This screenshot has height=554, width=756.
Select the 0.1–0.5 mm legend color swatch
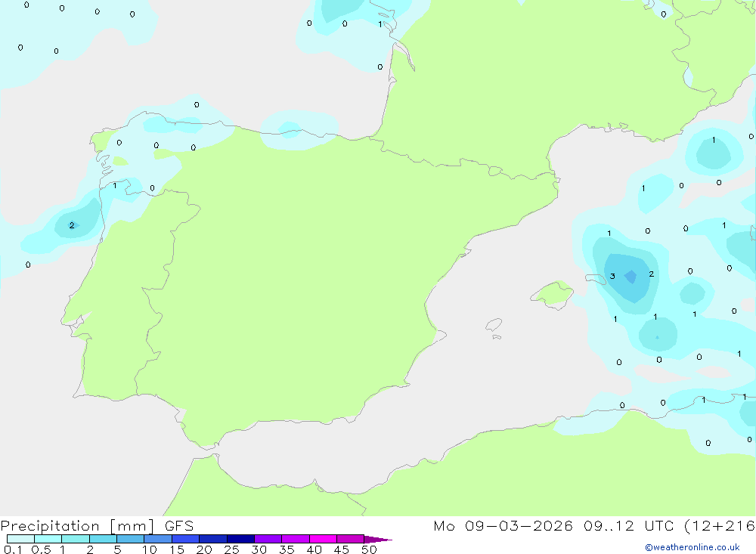tap(20, 539)
